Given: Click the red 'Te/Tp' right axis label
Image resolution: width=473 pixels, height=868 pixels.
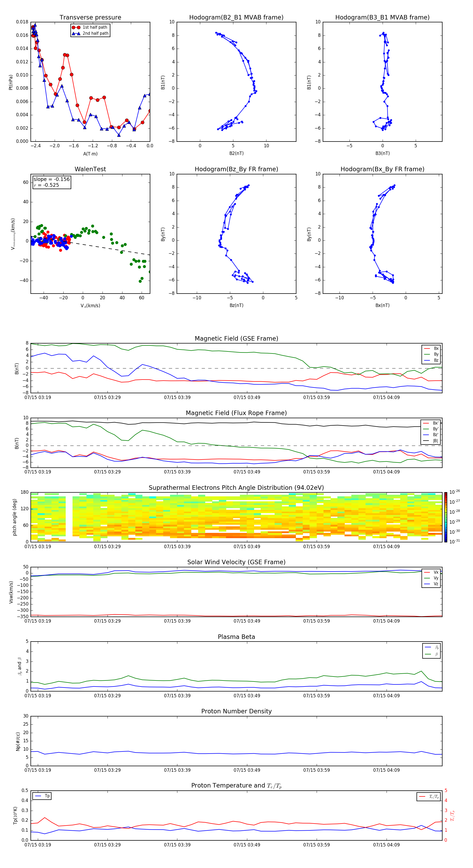Looking at the screenshot, I should (x=453, y=815).
